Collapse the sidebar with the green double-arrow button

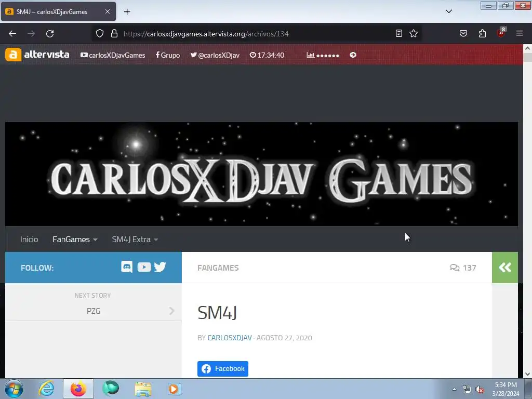click(x=505, y=268)
